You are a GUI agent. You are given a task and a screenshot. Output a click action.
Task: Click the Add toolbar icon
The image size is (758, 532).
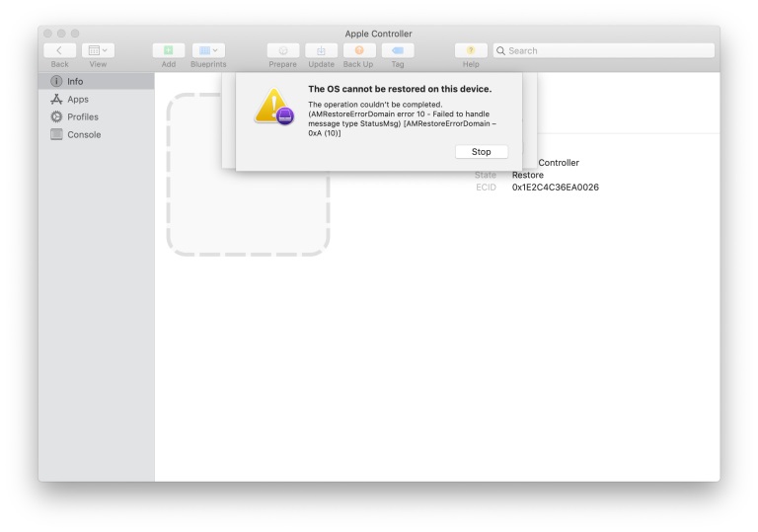coord(169,50)
